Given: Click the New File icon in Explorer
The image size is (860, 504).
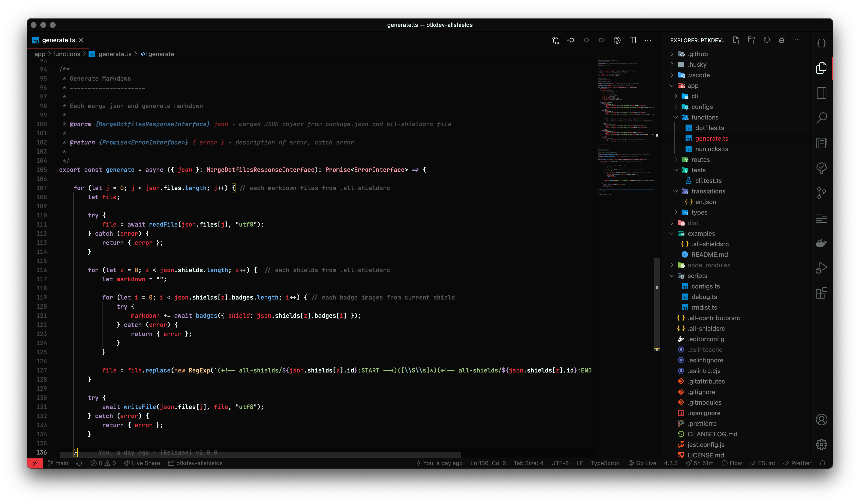Looking at the screenshot, I should coord(736,40).
